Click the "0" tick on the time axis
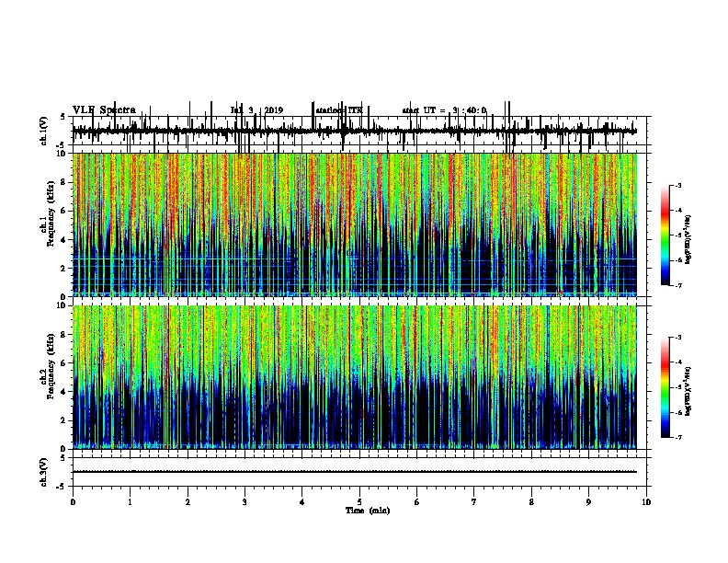The image size is (728, 563). 73,502
